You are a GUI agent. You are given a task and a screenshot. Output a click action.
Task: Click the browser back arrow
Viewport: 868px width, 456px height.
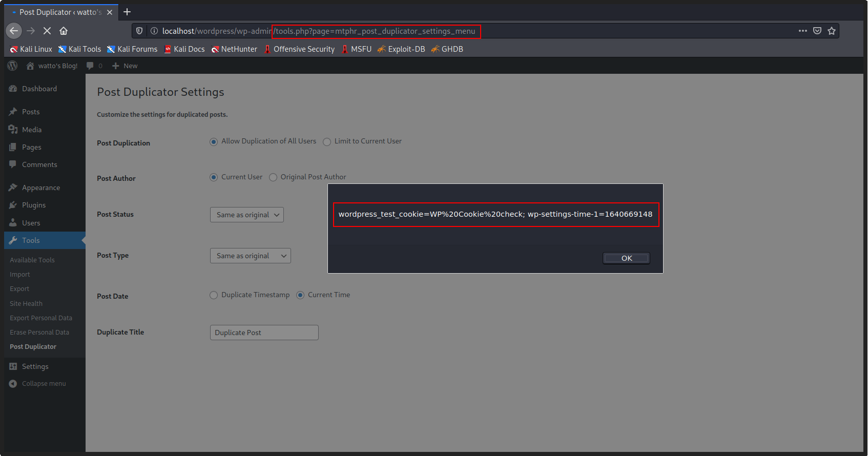(14, 31)
